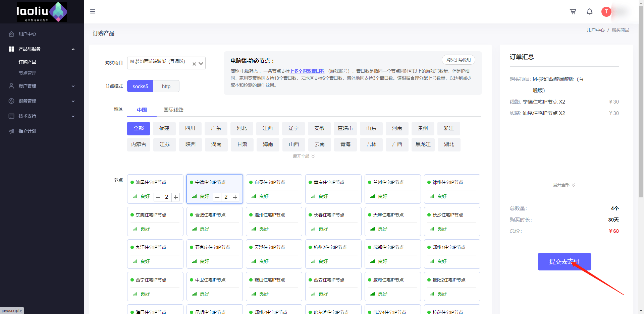The height and width of the screenshot is (314, 644).
Task: Decrease quantity for 汕尾住宅IP节点
Action: click(158, 197)
